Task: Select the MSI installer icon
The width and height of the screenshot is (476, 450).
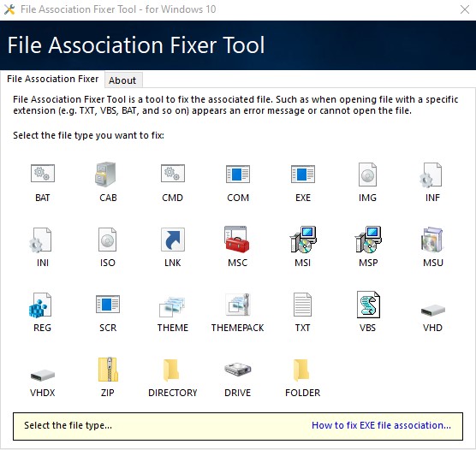Action: (303, 240)
